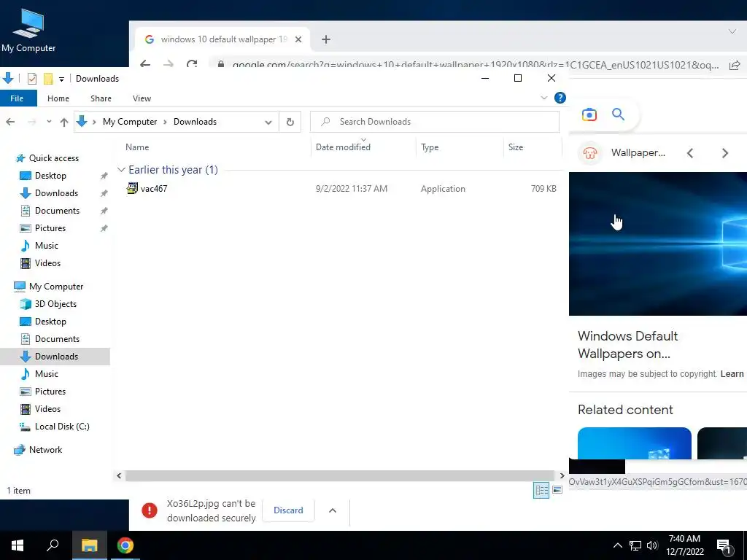Open Desktop under My Computer

pyautogui.click(x=50, y=322)
